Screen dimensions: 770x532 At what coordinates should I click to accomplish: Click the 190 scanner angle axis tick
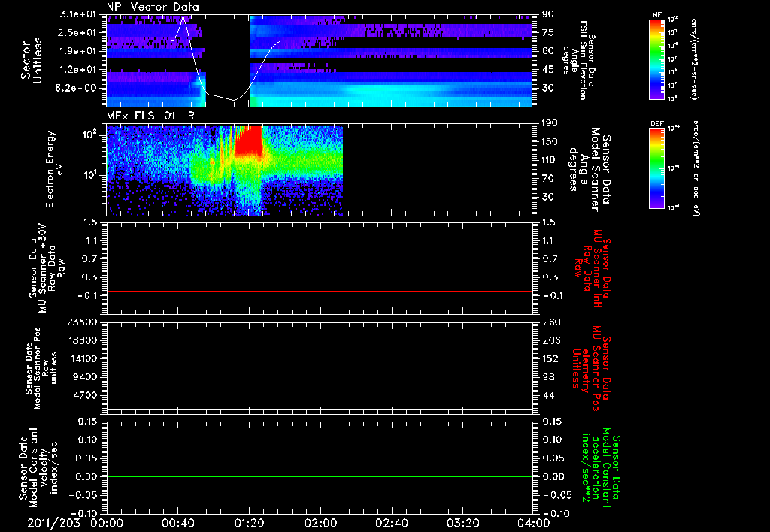[550, 122]
